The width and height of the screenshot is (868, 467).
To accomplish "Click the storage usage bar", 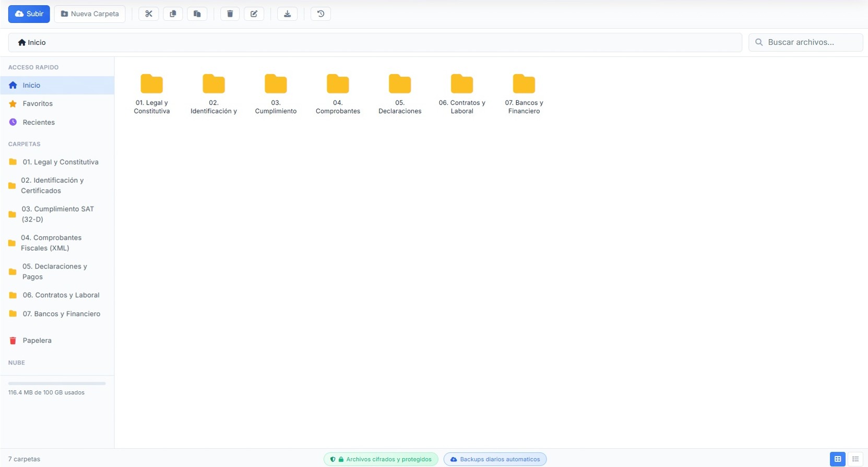I will (x=57, y=383).
